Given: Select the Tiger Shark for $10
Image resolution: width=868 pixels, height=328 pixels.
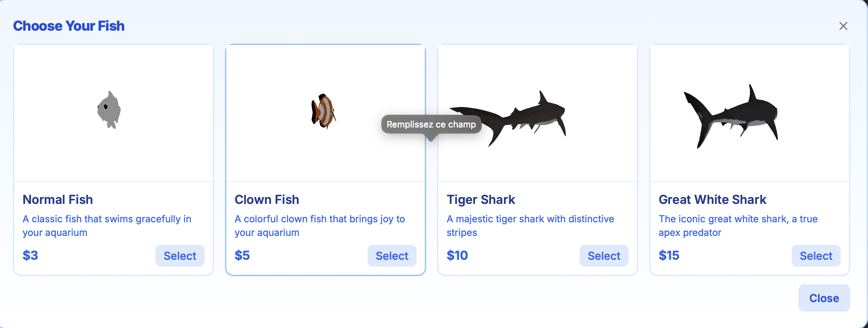Looking at the screenshot, I should 604,256.
